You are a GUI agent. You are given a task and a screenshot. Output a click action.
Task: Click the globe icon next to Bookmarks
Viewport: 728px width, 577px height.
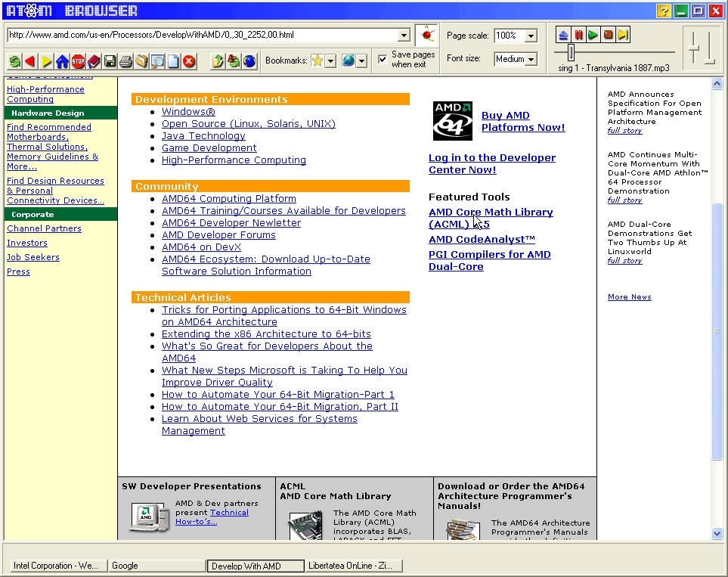349,60
